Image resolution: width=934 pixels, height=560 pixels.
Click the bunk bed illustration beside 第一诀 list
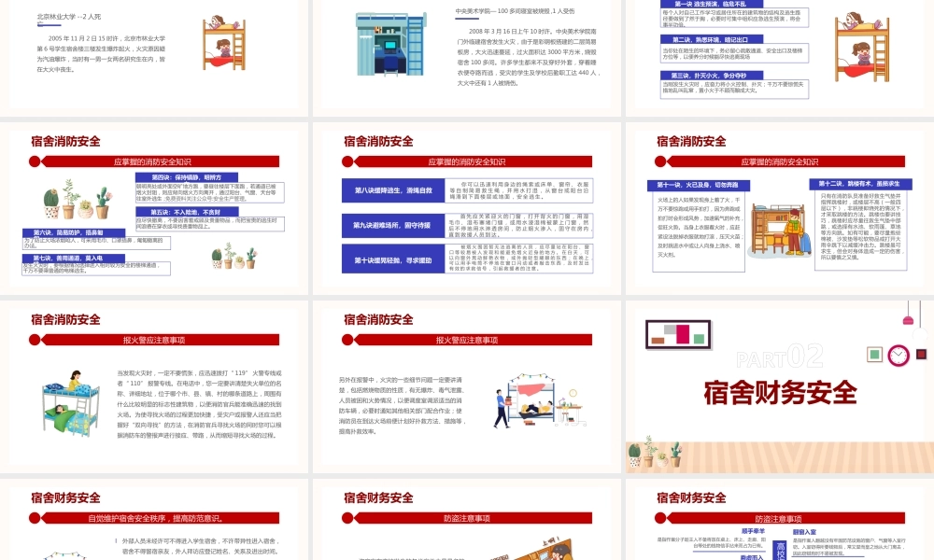862,47
